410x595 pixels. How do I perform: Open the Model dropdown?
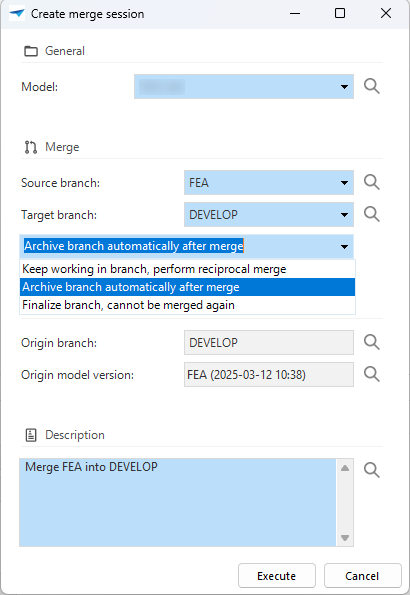tap(244, 87)
